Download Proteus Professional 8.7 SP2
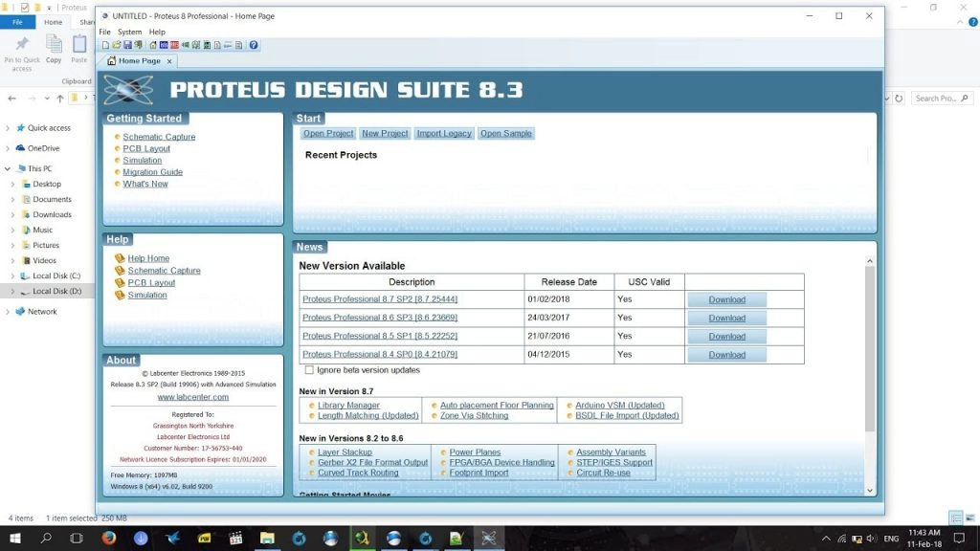This screenshot has height=551, width=980. click(727, 299)
